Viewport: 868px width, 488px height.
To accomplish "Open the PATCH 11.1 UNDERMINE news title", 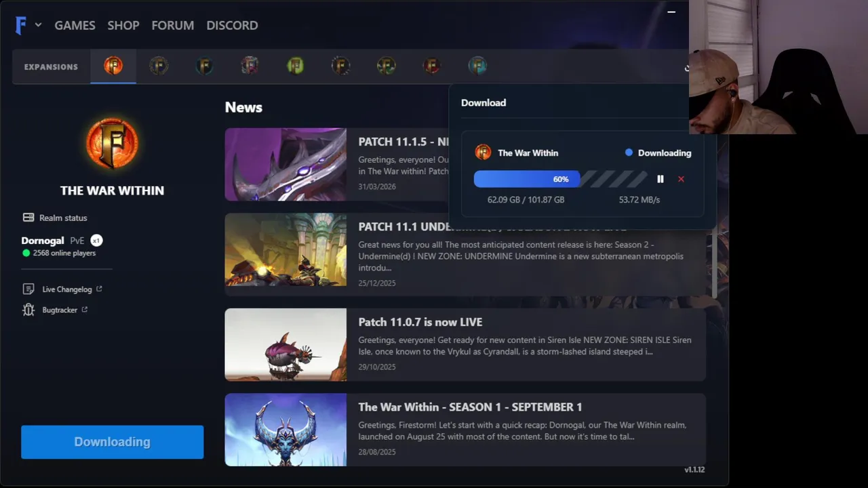I will (x=492, y=227).
